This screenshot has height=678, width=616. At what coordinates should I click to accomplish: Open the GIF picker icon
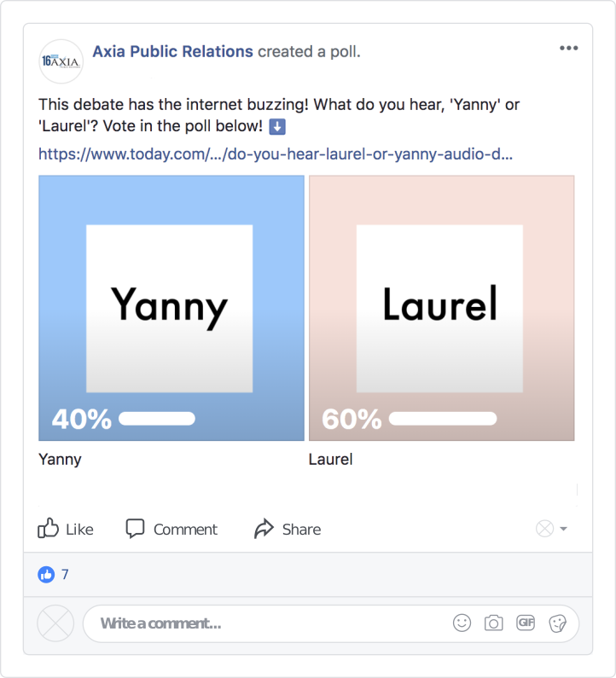click(x=526, y=623)
